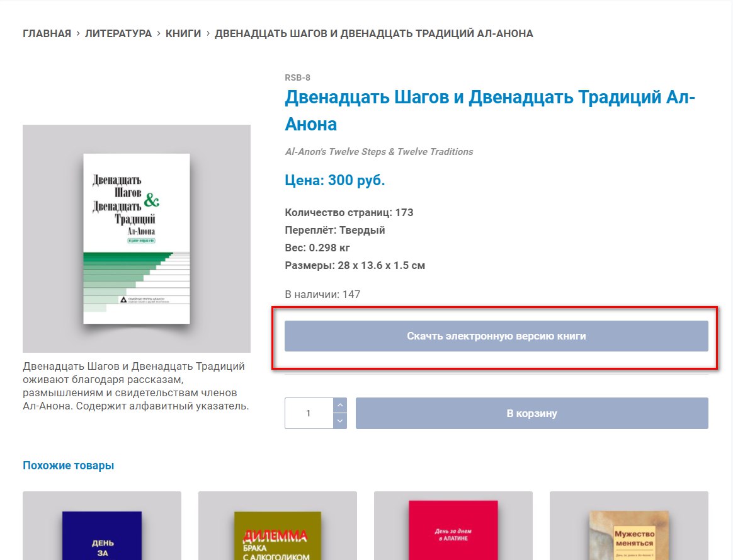Click the price text Цена: 300 руб.
The height and width of the screenshot is (560, 733).
click(335, 180)
